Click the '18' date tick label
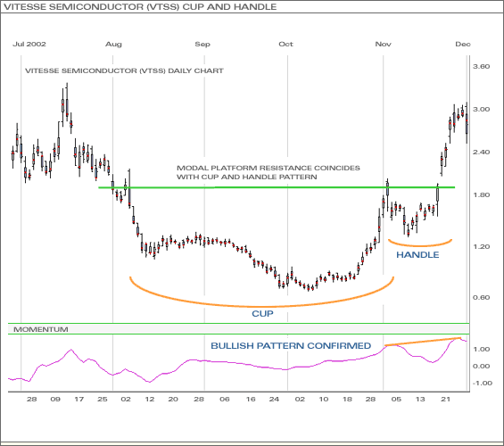Viewport: 504px width, 446px height. (x=347, y=400)
